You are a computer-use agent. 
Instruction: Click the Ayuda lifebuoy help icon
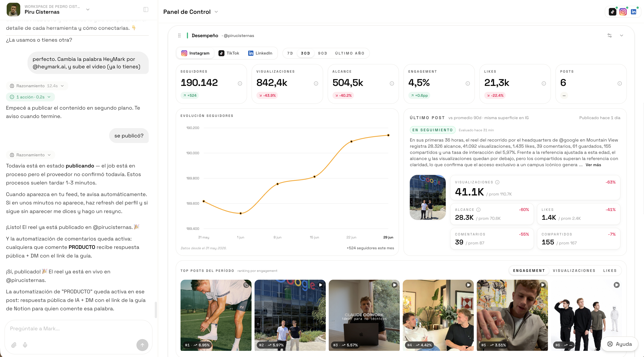tap(610, 344)
